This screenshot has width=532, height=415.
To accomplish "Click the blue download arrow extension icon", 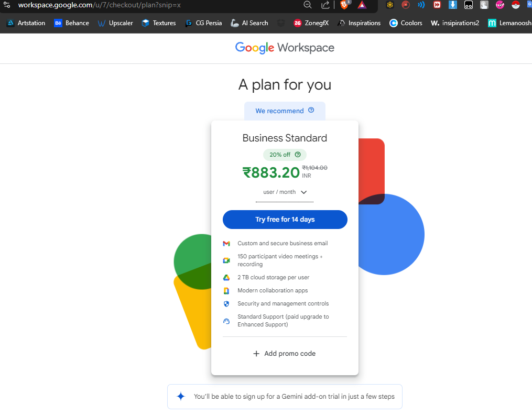I will tap(453, 5).
